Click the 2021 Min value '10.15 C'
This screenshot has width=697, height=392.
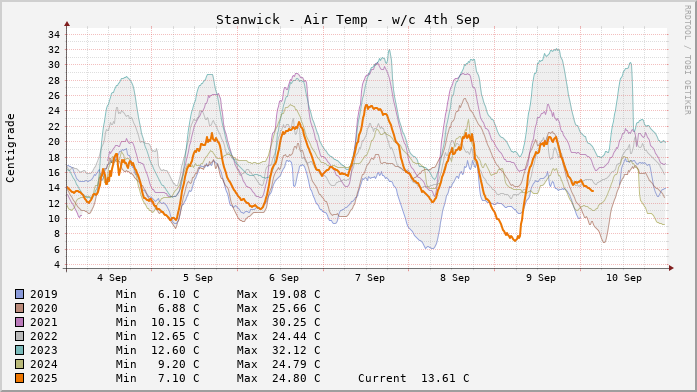click(x=175, y=322)
